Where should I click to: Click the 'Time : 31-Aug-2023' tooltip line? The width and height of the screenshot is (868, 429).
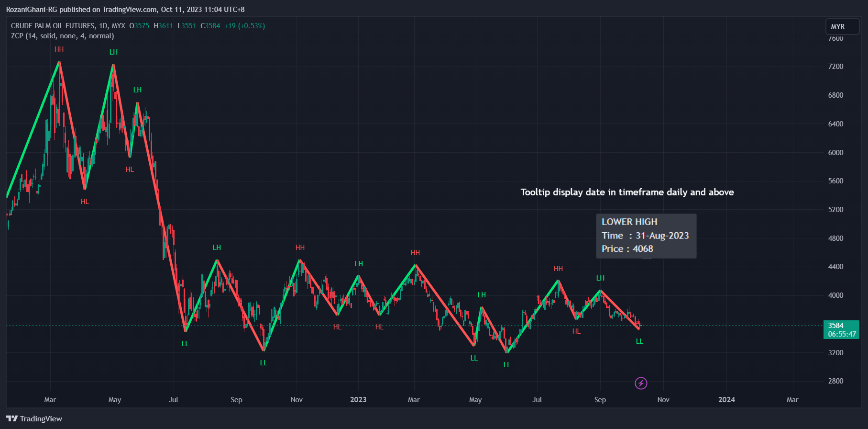click(645, 236)
